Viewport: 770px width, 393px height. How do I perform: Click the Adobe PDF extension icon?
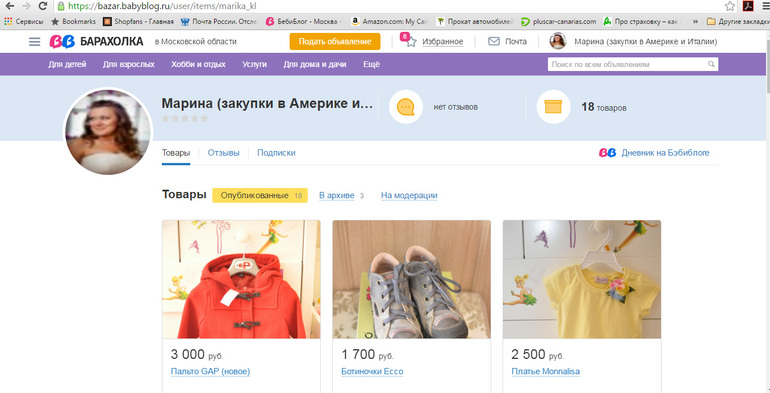click(x=748, y=6)
